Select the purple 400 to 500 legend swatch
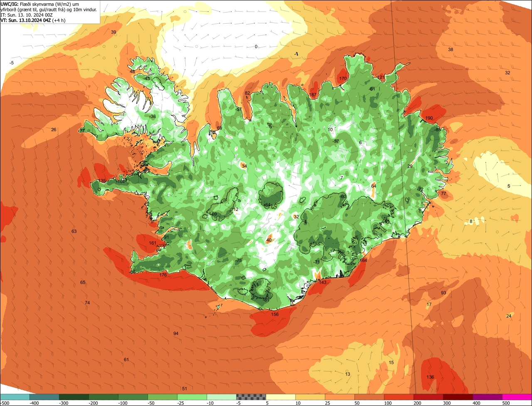This screenshot has height=406, width=532. [x=488, y=397]
